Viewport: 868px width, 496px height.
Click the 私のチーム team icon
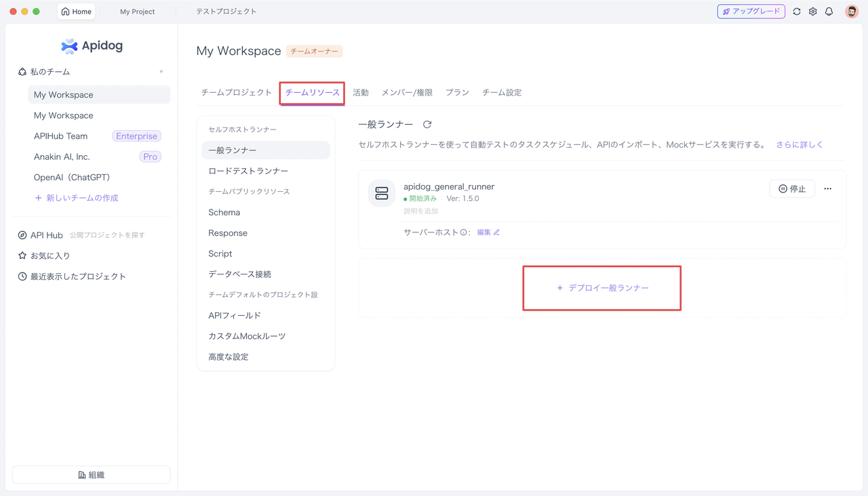pyautogui.click(x=22, y=72)
